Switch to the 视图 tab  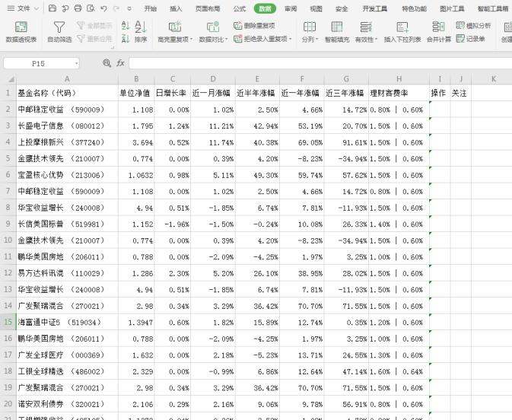coord(316,8)
